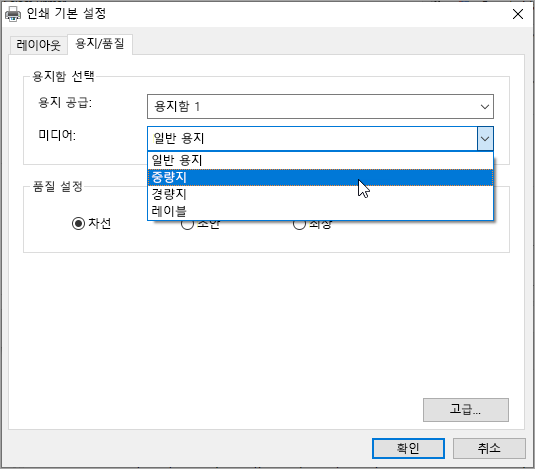The height and width of the screenshot is (469, 535).
Task: Cancel with the 취소 button
Action: coord(489,448)
